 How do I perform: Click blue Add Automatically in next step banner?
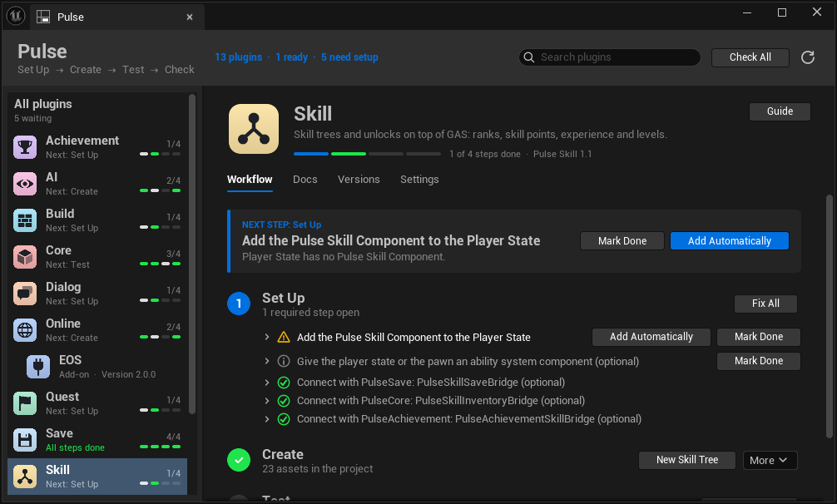[729, 241]
